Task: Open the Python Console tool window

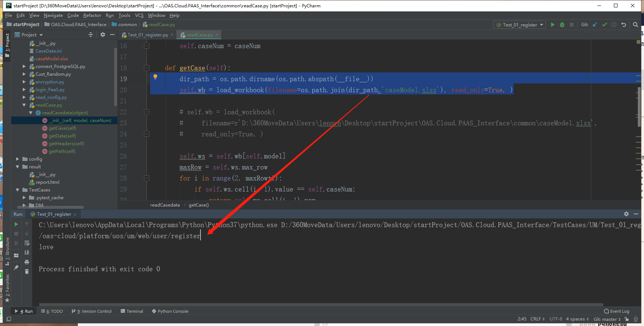Action: (170, 311)
